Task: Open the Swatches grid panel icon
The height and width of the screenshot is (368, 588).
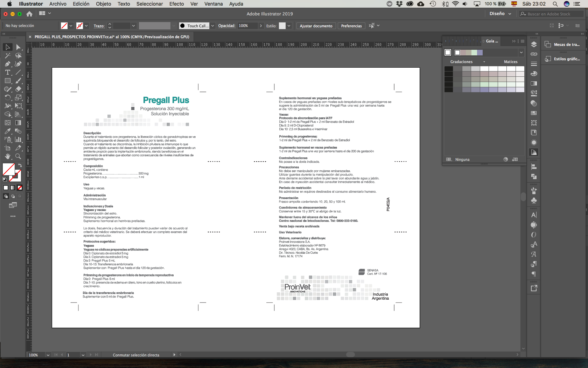Action: click(534, 113)
